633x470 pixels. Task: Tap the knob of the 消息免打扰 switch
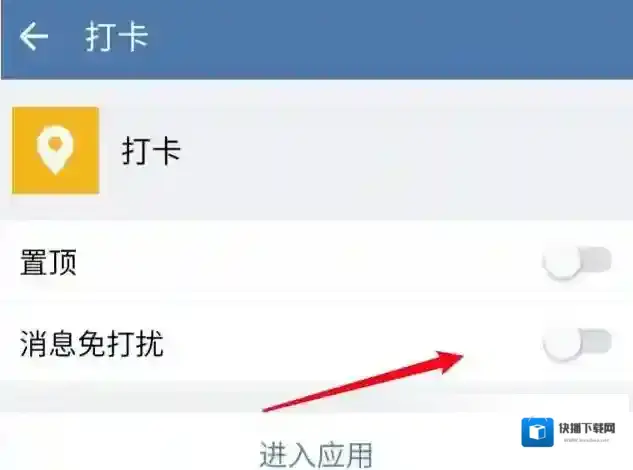coord(562,344)
